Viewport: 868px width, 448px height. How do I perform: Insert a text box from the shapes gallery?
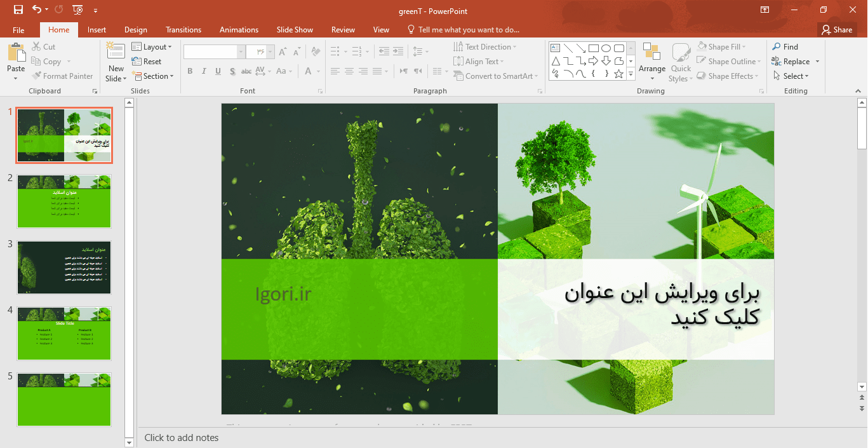click(x=556, y=48)
